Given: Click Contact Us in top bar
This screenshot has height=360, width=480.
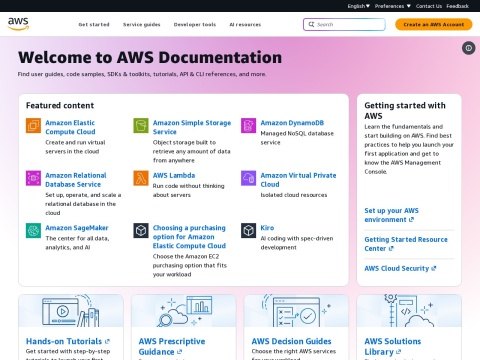Looking at the screenshot, I should 429,6.
